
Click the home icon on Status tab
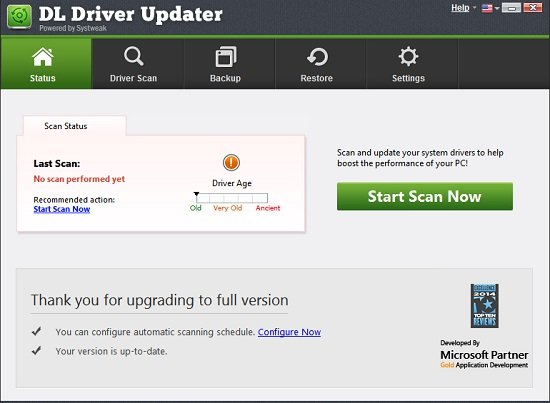(x=43, y=57)
